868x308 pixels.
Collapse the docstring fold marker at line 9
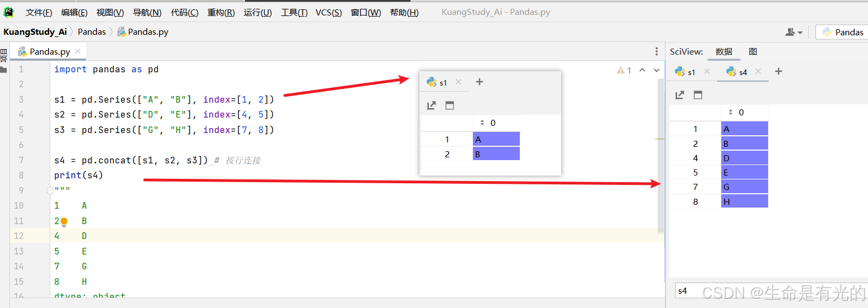(x=50, y=190)
